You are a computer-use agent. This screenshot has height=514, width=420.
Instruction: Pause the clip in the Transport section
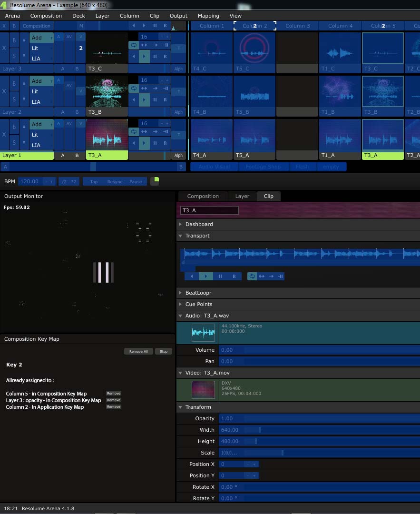[x=220, y=276]
